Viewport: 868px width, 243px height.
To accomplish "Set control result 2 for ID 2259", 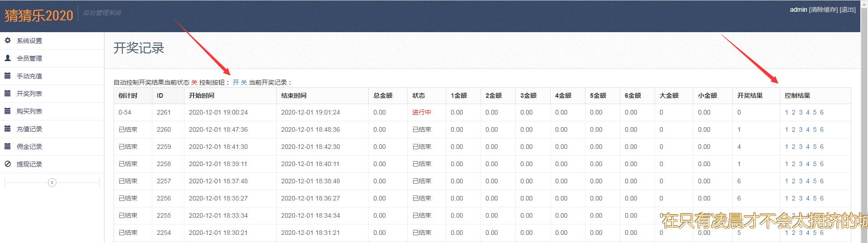I will click(793, 147).
